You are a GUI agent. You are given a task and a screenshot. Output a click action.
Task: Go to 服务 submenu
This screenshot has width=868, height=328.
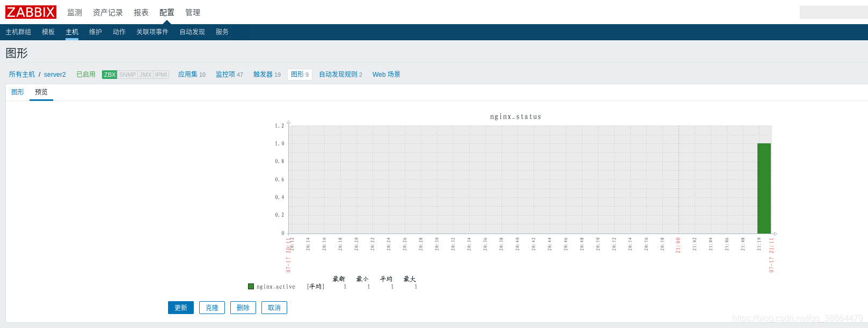(x=222, y=32)
